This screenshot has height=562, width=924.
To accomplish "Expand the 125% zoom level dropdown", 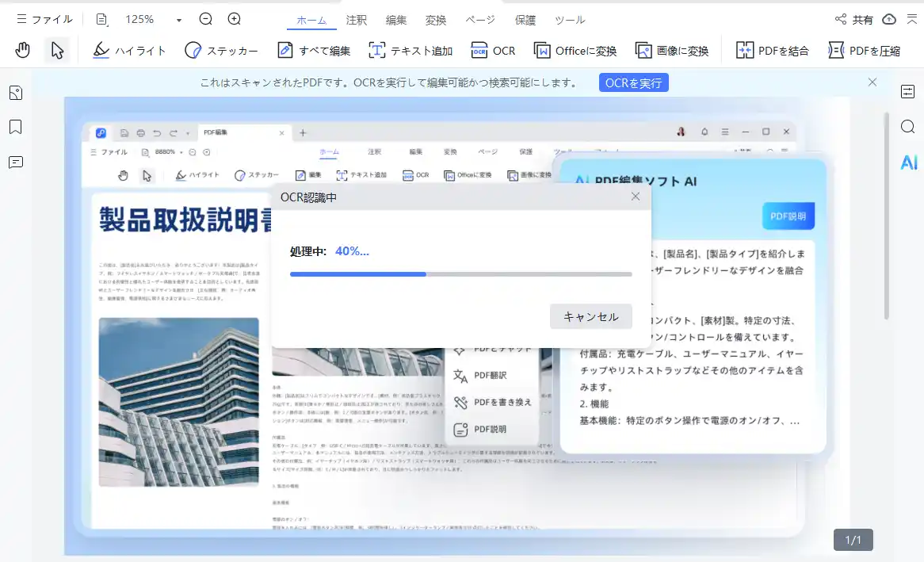I will [x=179, y=20].
